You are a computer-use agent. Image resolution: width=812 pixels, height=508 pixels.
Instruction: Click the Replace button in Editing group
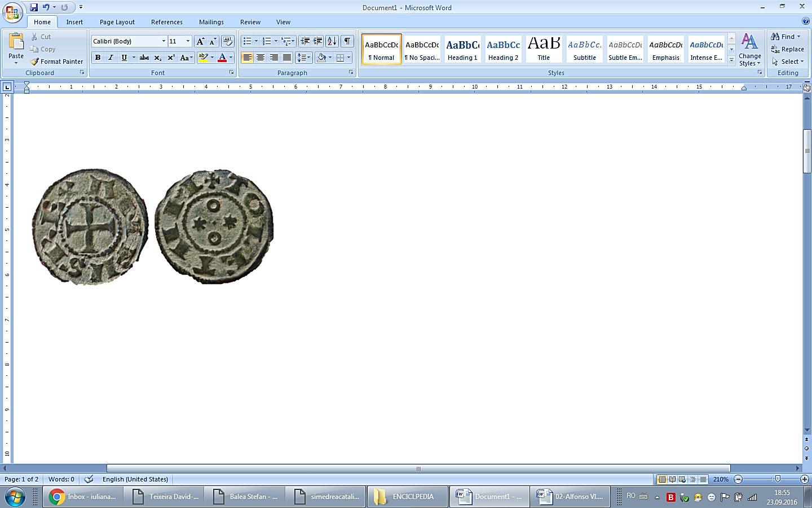pyautogui.click(x=788, y=49)
